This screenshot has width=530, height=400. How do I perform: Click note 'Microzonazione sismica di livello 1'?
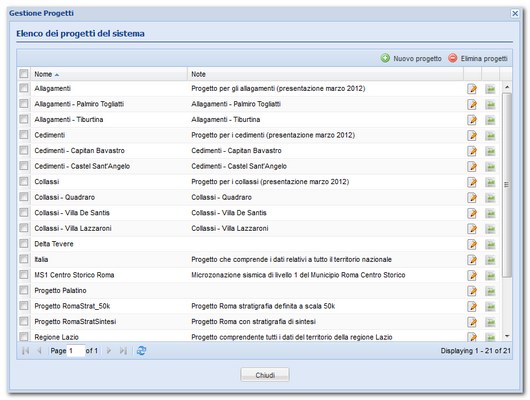coord(298,275)
